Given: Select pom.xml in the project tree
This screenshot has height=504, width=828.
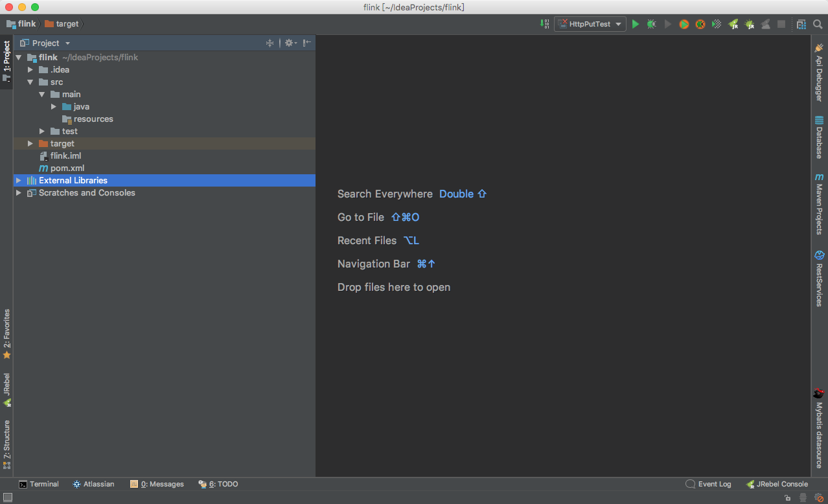Looking at the screenshot, I should click(67, 168).
